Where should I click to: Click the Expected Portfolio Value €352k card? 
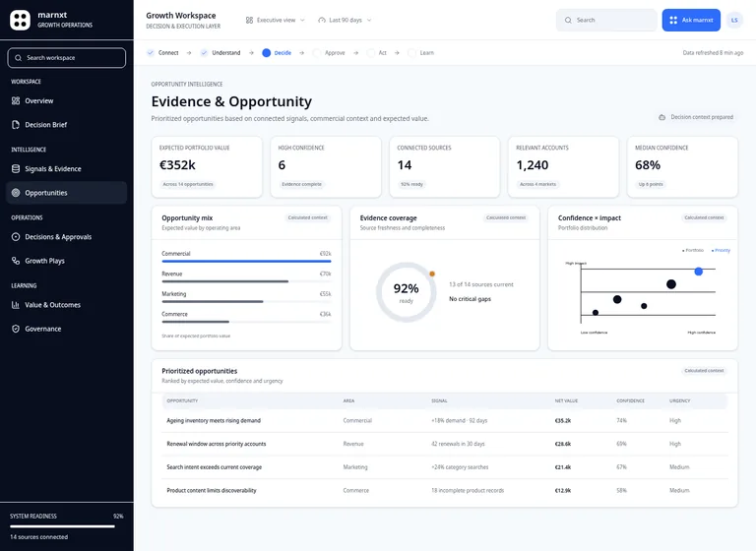pyautogui.click(x=207, y=167)
